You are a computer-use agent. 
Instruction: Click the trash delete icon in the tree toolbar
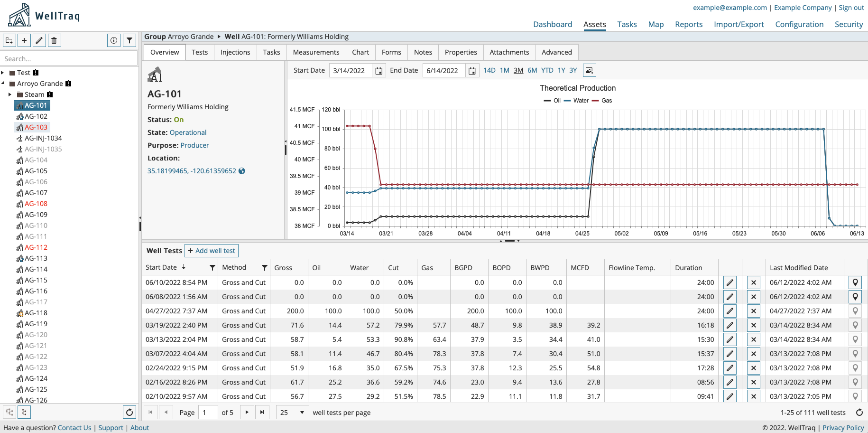click(x=54, y=40)
